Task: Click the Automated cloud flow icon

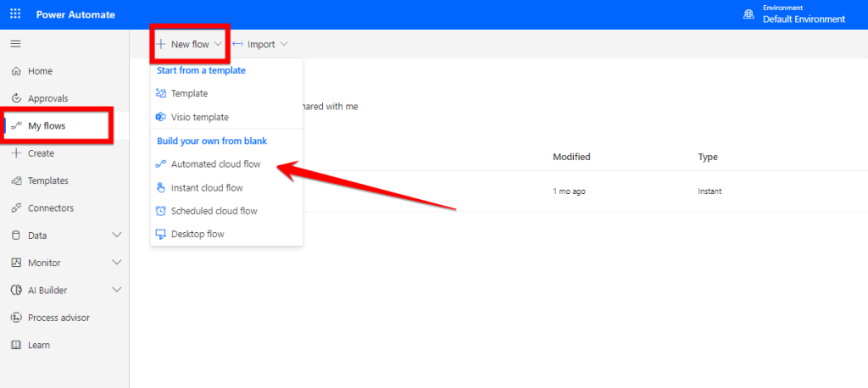Action: click(161, 164)
